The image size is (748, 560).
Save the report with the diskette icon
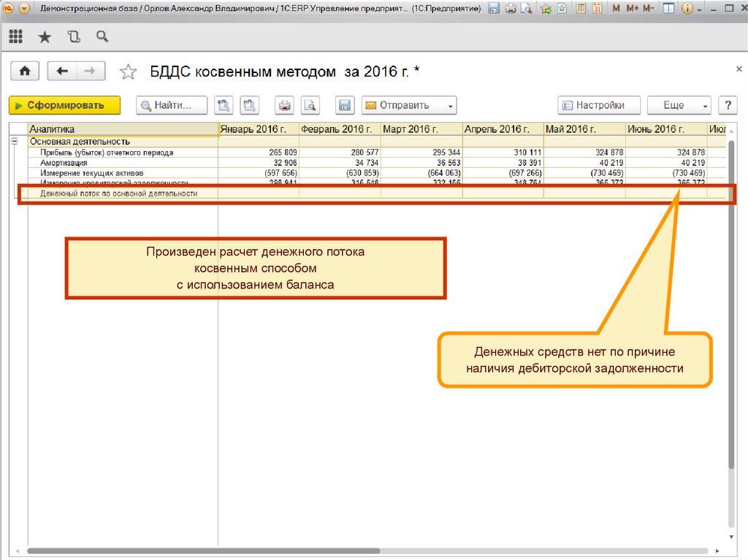(345, 105)
